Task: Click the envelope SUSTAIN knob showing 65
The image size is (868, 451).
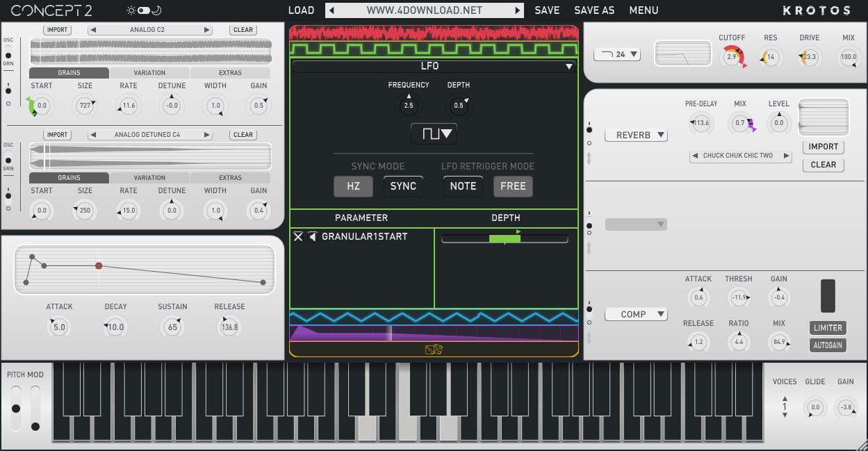Action: 172,327
